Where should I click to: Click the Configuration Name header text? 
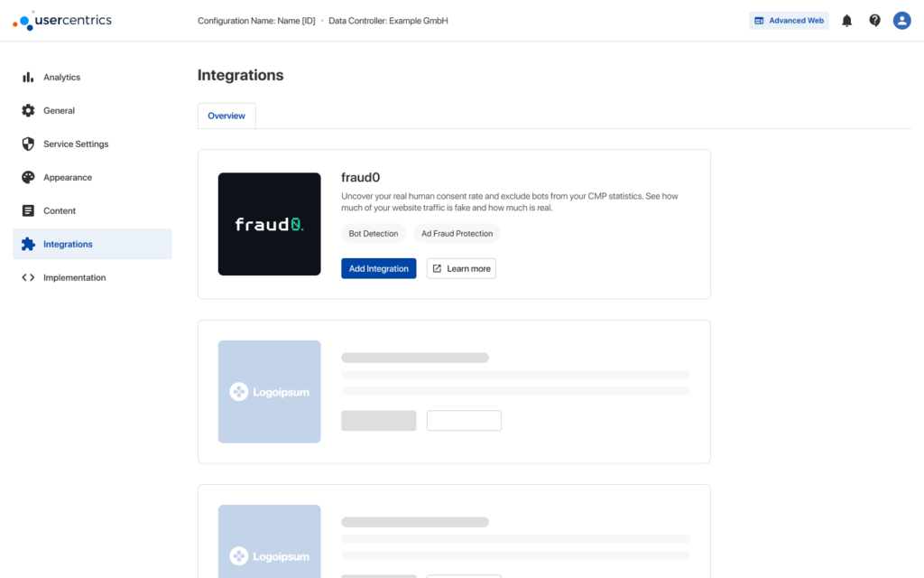(x=255, y=20)
